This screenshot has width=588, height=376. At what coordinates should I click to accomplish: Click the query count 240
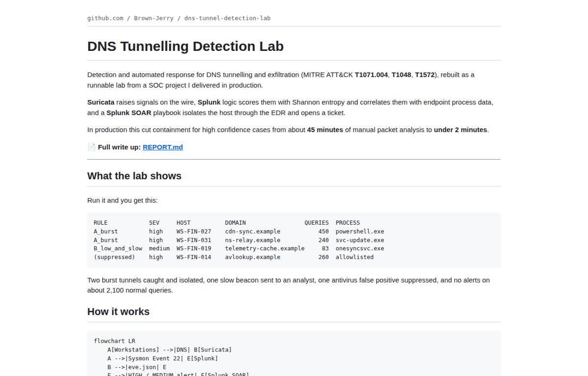coord(323,240)
